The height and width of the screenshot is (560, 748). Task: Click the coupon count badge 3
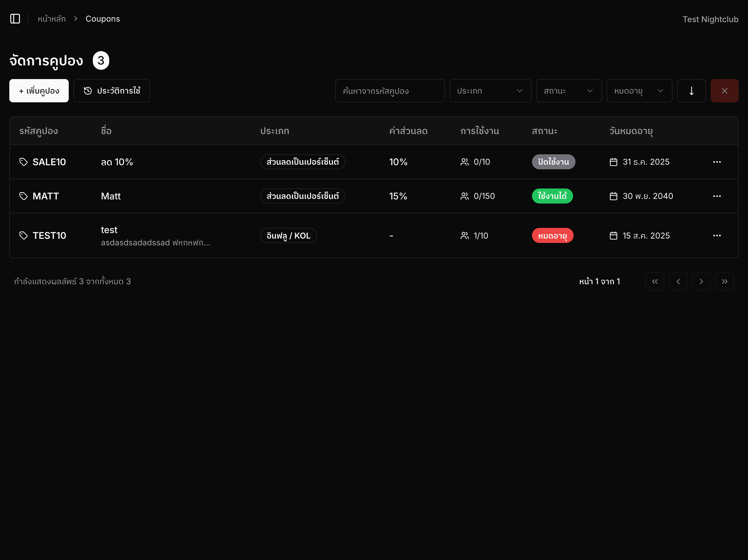pyautogui.click(x=101, y=60)
